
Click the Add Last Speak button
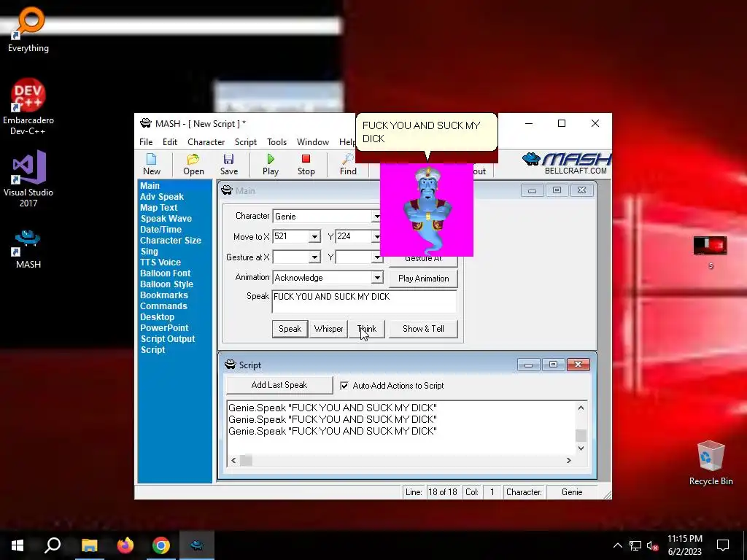[279, 385]
